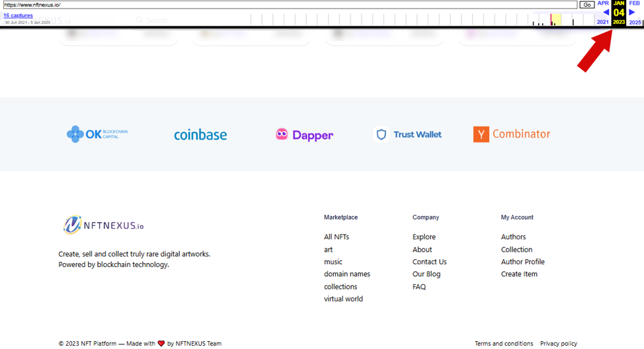
Task: Click the Wayback URL input field
Action: coord(290,5)
